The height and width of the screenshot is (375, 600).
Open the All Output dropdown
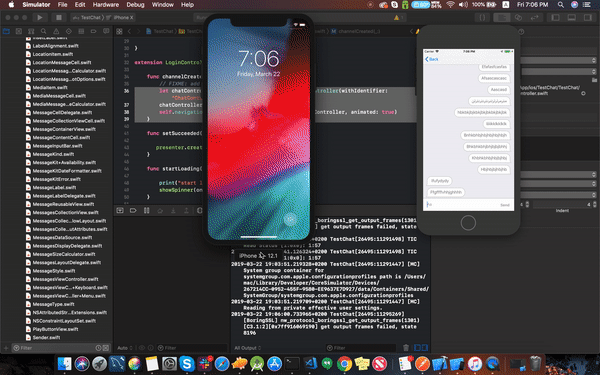[x=248, y=348]
